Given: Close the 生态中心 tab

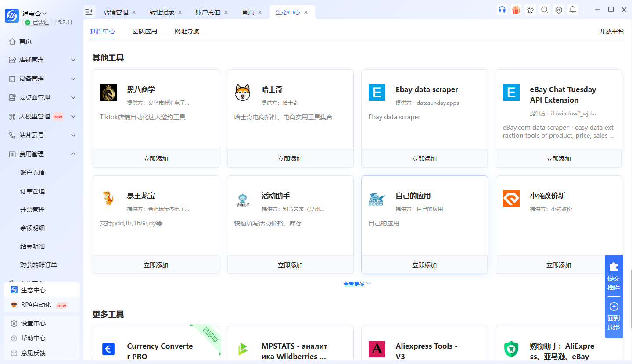Looking at the screenshot, I should point(306,12).
